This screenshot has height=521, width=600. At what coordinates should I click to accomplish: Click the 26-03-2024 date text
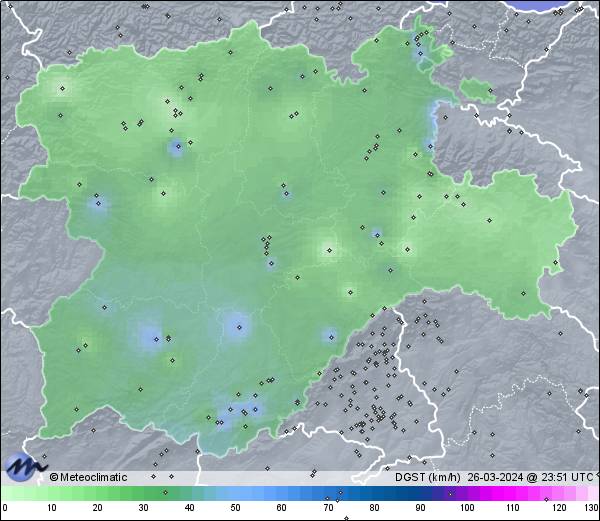tap(495, 477)
